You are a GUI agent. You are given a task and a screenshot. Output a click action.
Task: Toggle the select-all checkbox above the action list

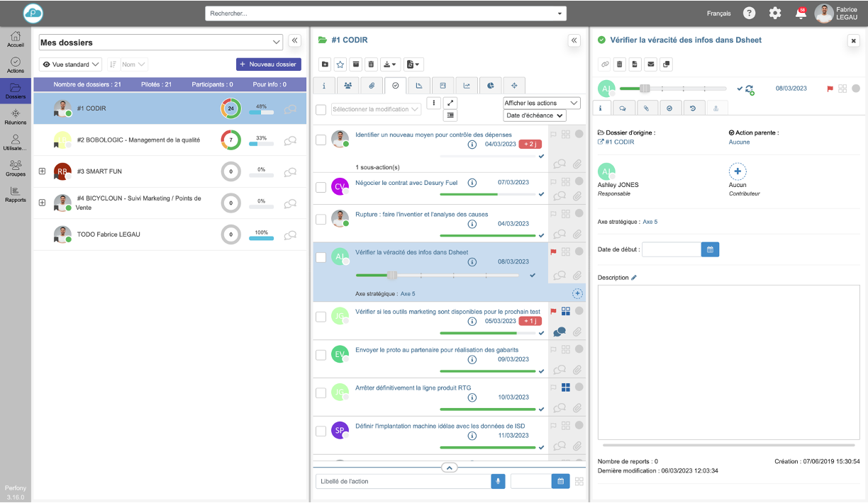pyautogui.click(x=321, y=109)
